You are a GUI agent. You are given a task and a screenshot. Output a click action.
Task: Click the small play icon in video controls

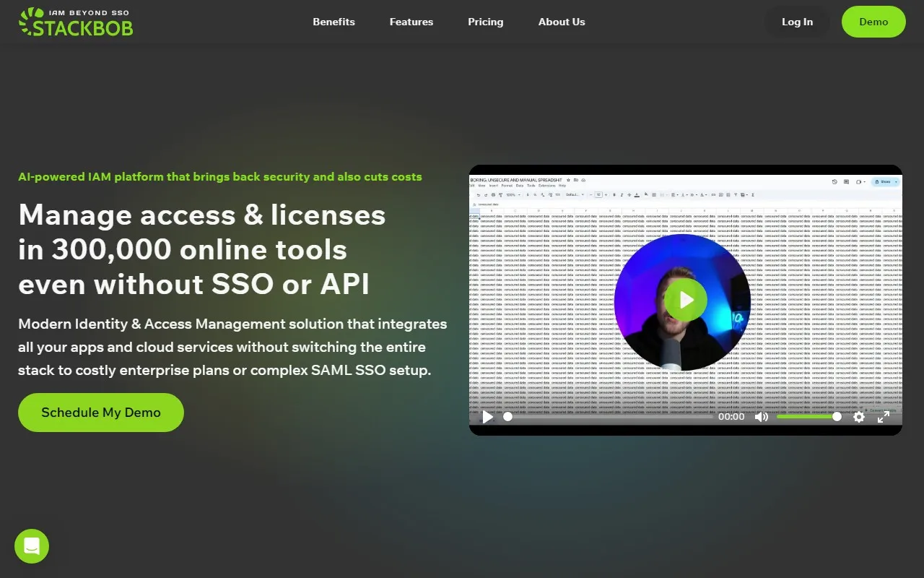488,417
